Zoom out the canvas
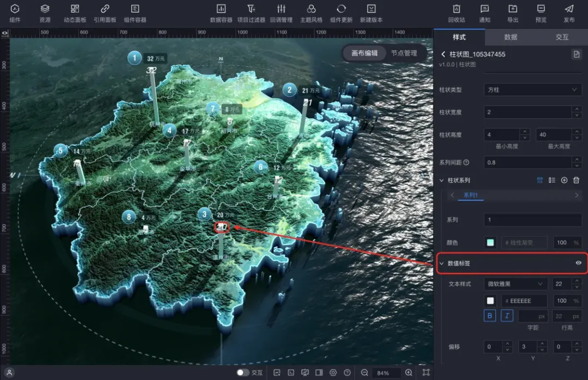This screenshot has height=380, width=588. tap(364, 372)
